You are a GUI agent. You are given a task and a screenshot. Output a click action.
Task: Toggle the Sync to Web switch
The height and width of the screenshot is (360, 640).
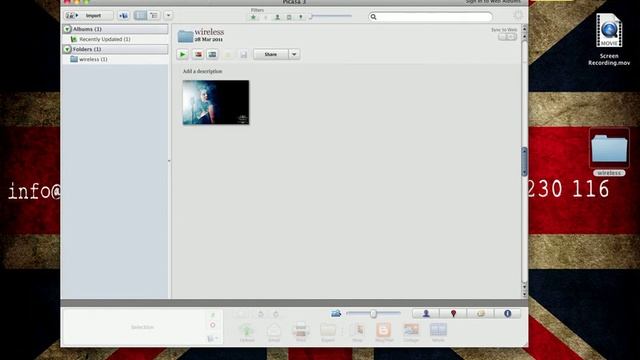pos(507,37)
